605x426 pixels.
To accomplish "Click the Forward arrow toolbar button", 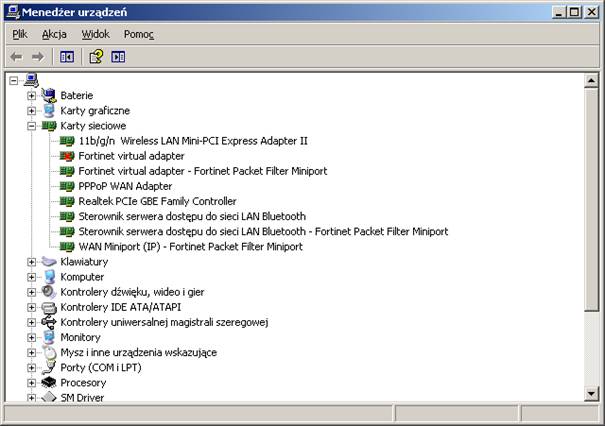I will (37, 57).
